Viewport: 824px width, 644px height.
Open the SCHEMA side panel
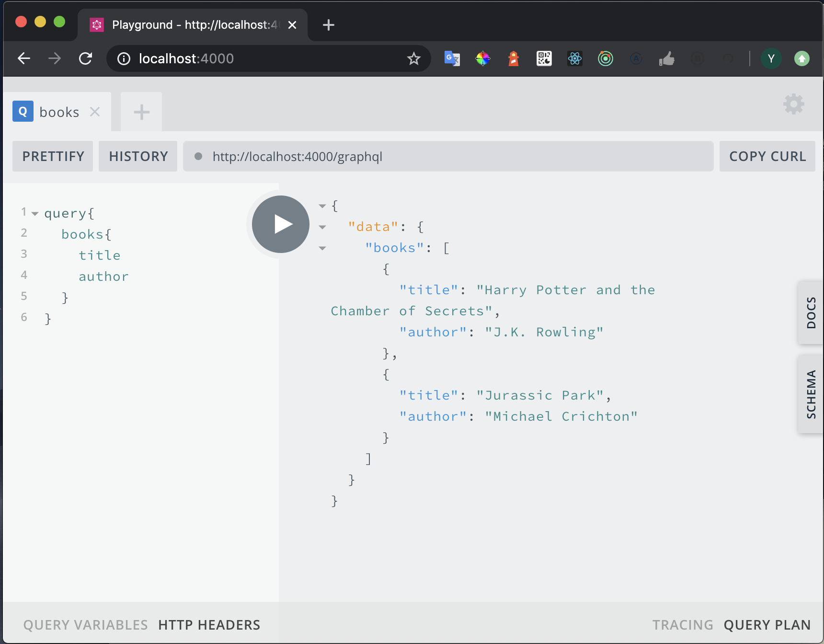[x=811, y=394]
